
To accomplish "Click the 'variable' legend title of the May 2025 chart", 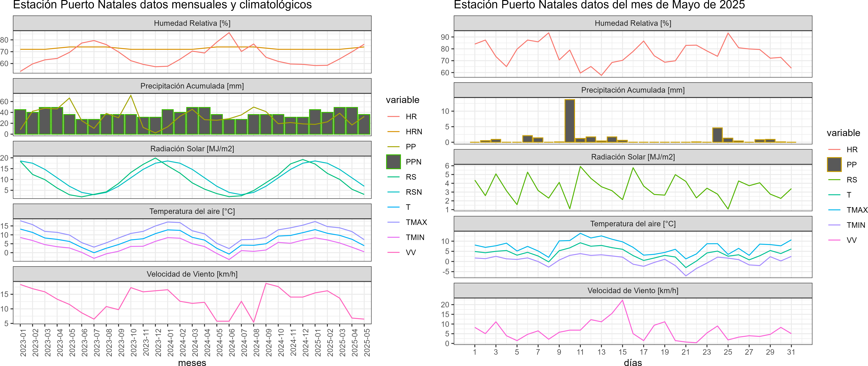I will (x=843, y=133).
